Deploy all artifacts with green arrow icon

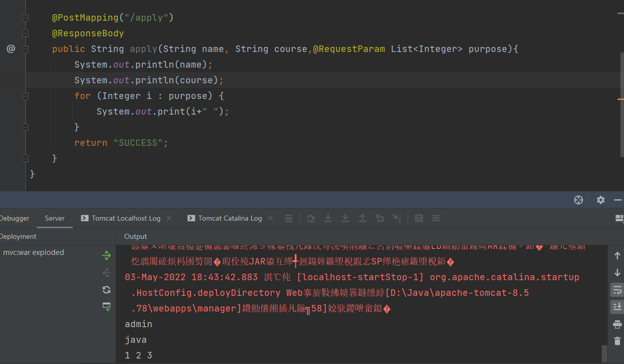[x=107, y=256]
